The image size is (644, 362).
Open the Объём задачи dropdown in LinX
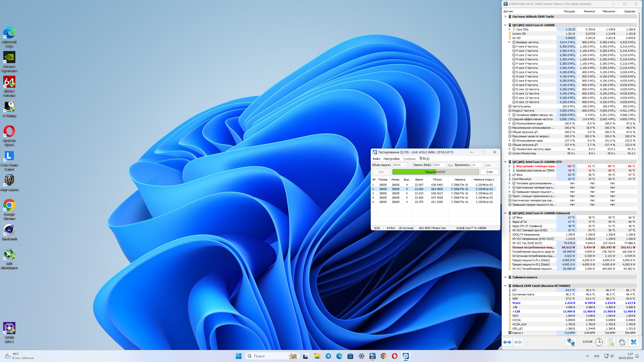[x=405, y=165]
